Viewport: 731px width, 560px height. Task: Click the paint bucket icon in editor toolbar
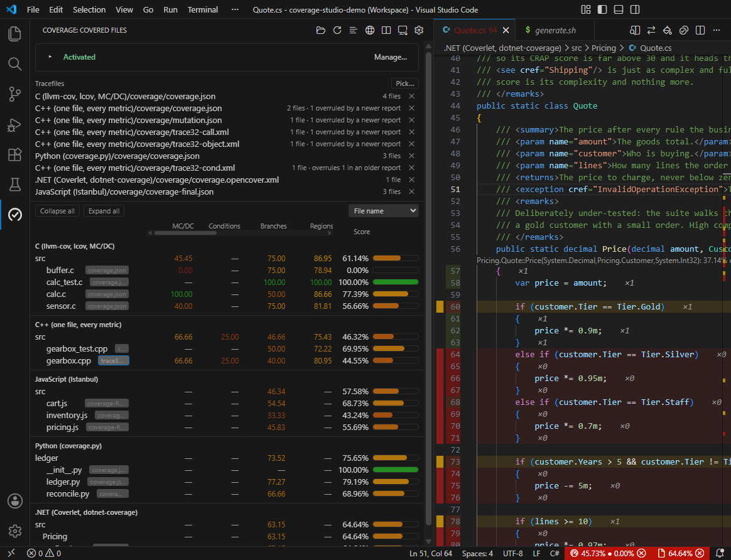(x=667, y=30)
